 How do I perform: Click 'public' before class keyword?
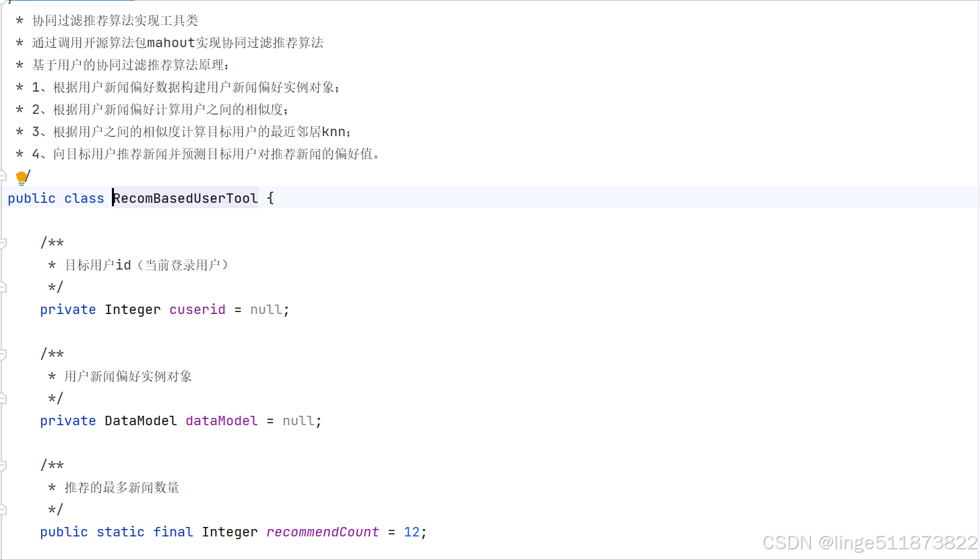(32, 198)
